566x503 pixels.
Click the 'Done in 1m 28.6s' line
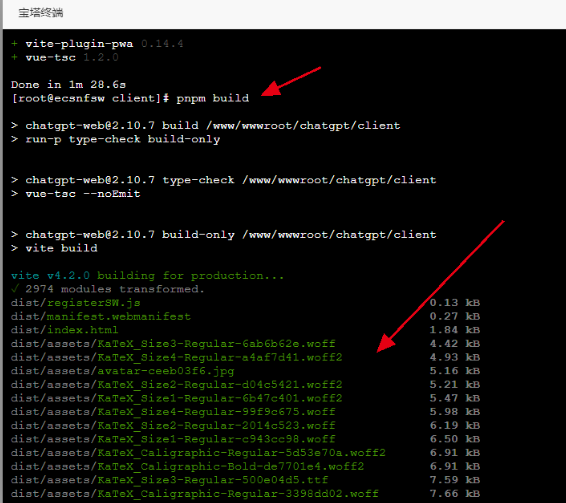tap(69, 84)
